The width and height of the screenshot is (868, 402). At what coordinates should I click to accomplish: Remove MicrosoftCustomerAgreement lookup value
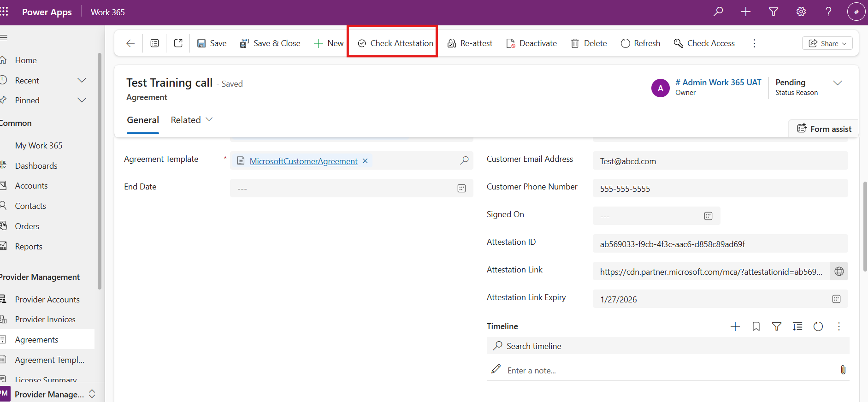[365, 161]
